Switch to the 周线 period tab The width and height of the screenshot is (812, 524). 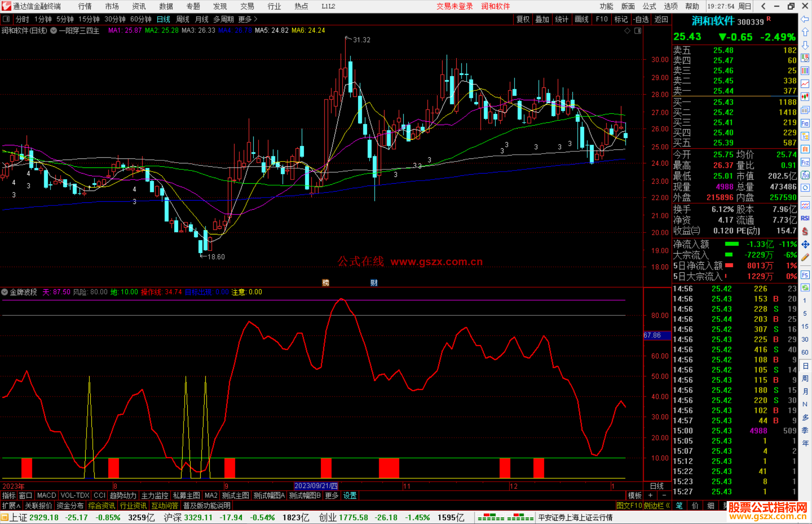pyautogui.click(x=183, y=19)
